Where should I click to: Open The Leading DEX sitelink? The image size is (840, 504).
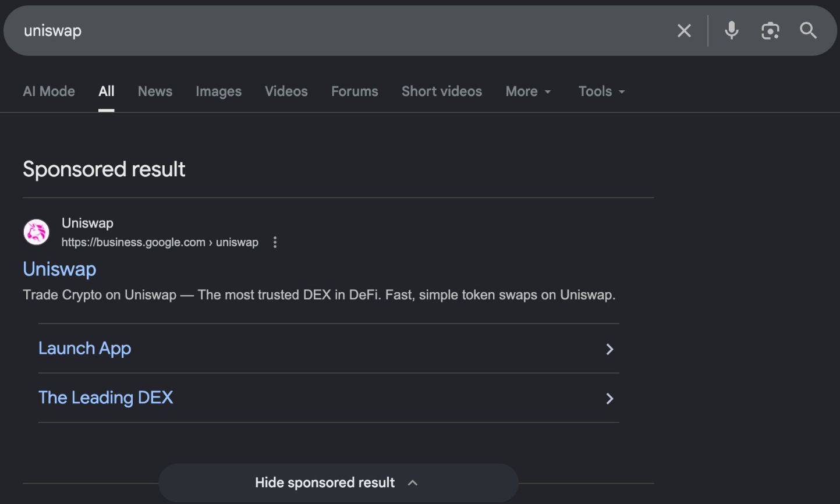point(105,397)
